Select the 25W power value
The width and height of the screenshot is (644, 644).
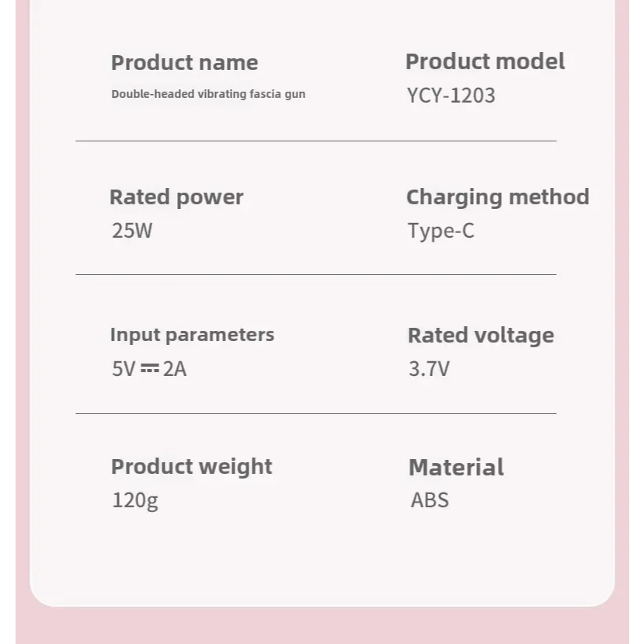point(132,231)
